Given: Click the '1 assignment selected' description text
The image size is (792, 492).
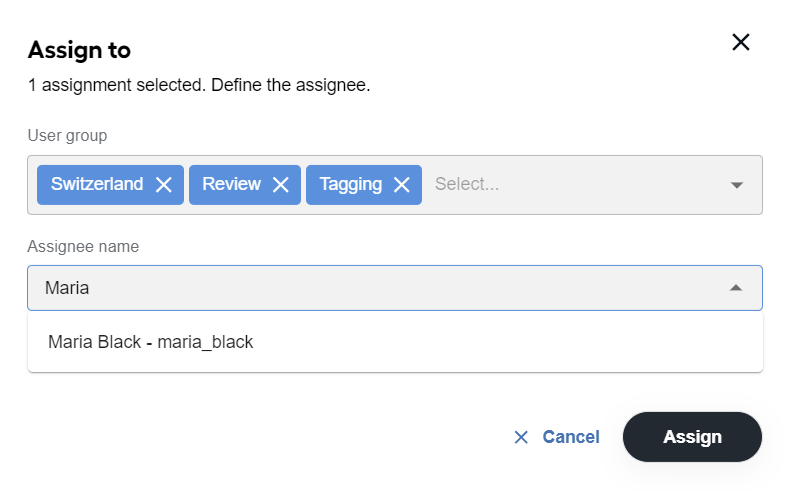Looking at the screenshot, I should pyautogui.click(x=199, y=85).
